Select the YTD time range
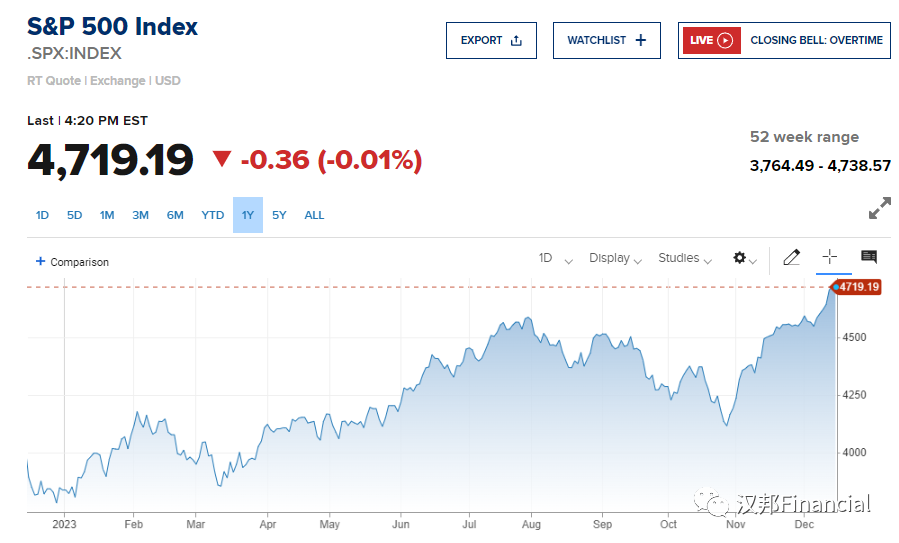 coord(212,215)
